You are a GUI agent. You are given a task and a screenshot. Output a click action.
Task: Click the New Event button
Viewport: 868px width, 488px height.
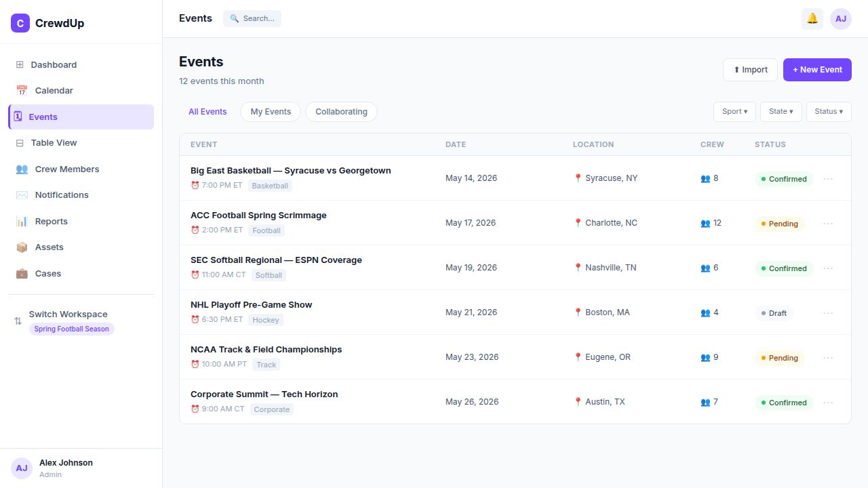tap(817, 70)
